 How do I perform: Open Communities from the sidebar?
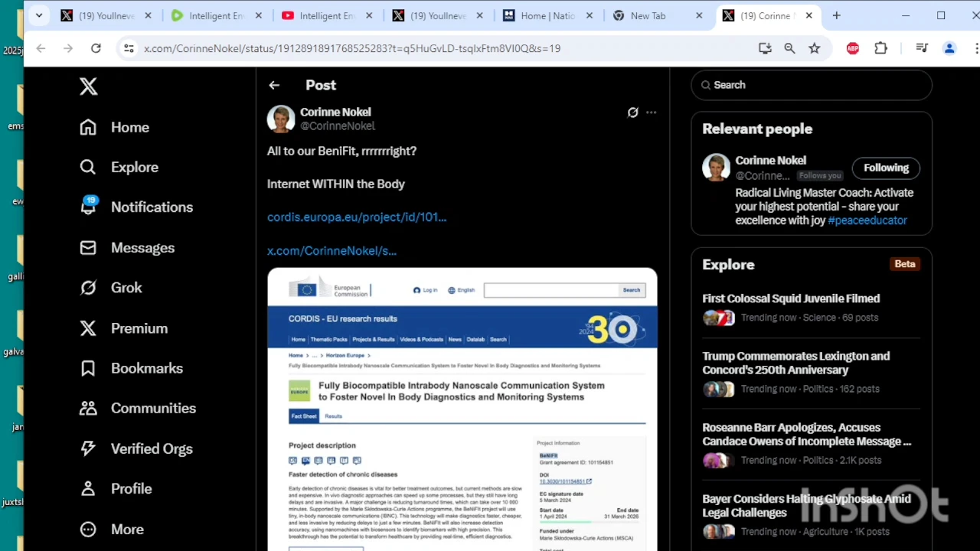click(x=138, y=408)
